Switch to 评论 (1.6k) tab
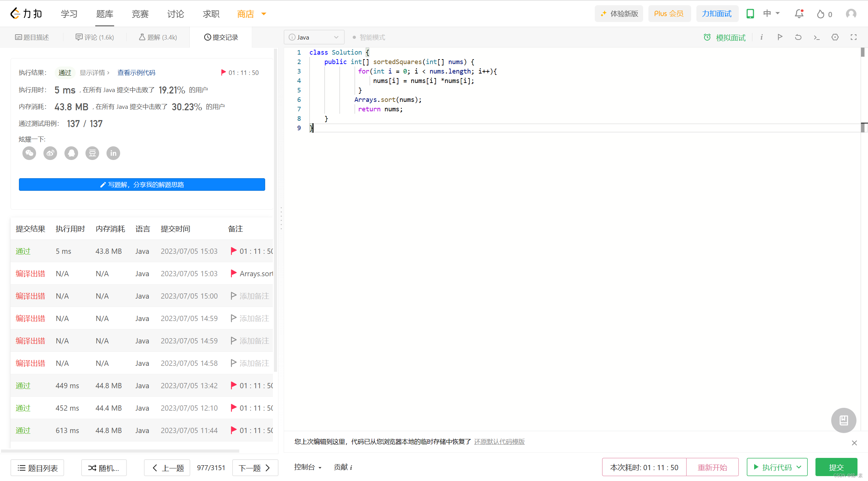The image size is (868, 481). point(95,37)
